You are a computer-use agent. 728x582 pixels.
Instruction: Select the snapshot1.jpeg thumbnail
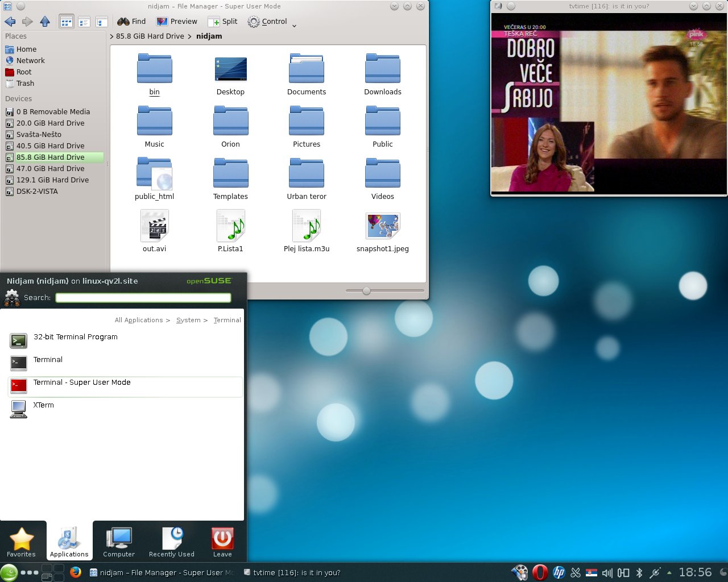pos(383,226)
